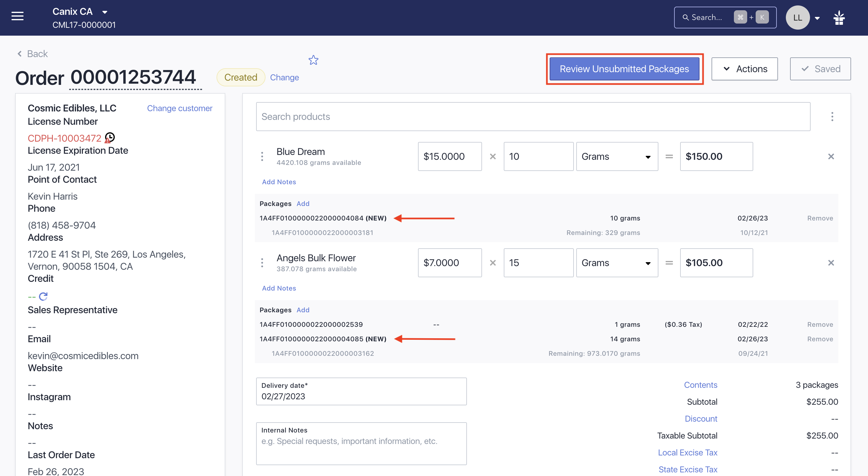The height and width of the screenshot is (476, 868).
Task: Click the Saved button
Action: (x=820, y=69)
